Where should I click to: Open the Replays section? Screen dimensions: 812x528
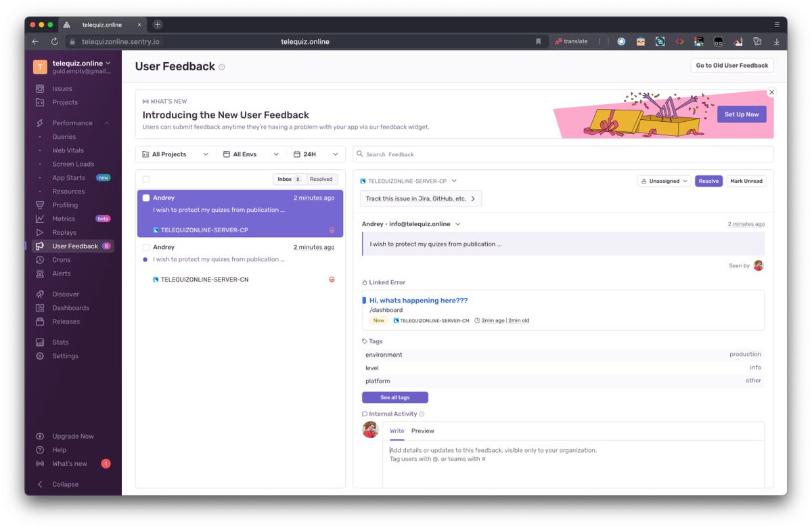[64, 232]
